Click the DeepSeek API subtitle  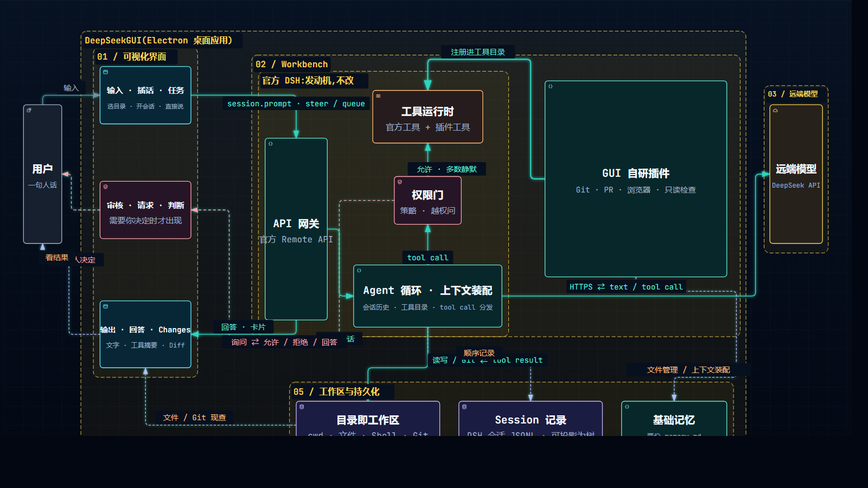(x=796, y=185)
